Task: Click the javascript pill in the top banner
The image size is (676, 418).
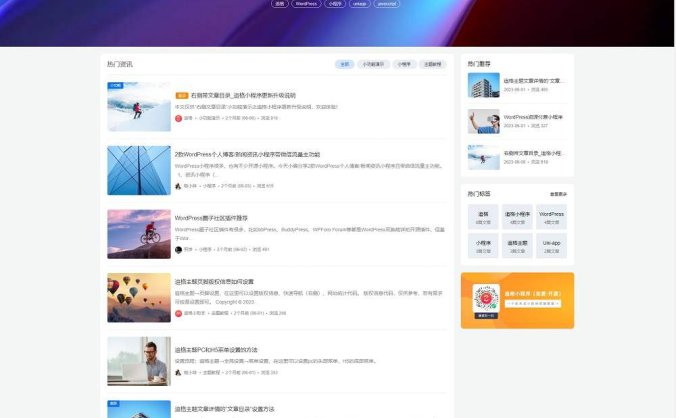Action: (387, 3)
